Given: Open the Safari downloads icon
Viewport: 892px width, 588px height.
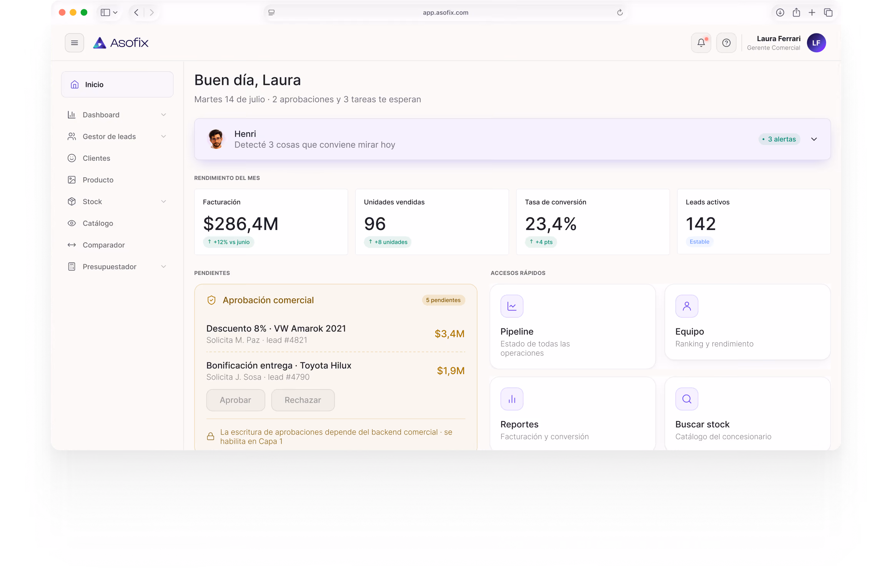Looking at the screenshot, I should point(780,13).
